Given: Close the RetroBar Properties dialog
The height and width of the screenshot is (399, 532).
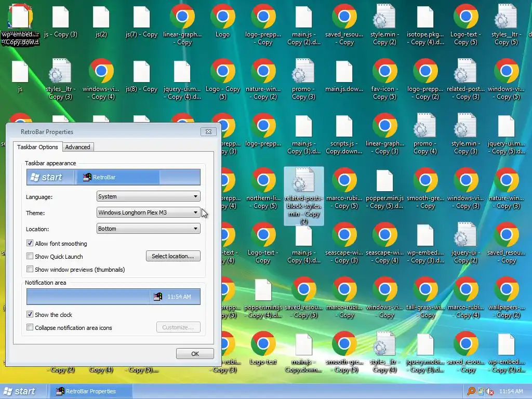Looking at the screenshot, I should pyautogui.click(x=208, y=131).
